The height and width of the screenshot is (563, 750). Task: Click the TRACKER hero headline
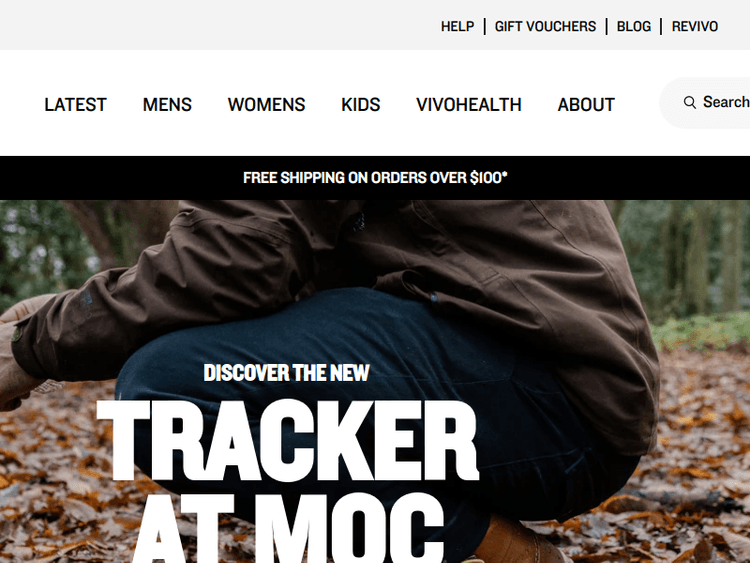click(x=287, y=441)
